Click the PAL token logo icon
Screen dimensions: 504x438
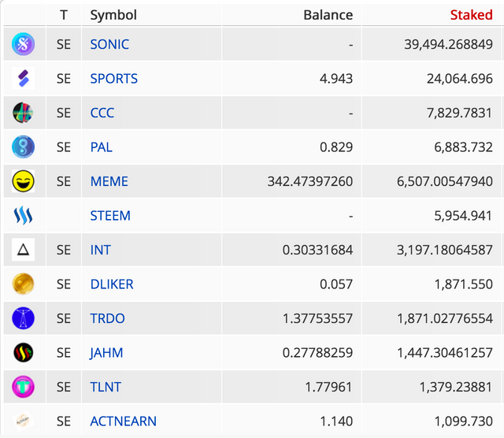[23, 147]
